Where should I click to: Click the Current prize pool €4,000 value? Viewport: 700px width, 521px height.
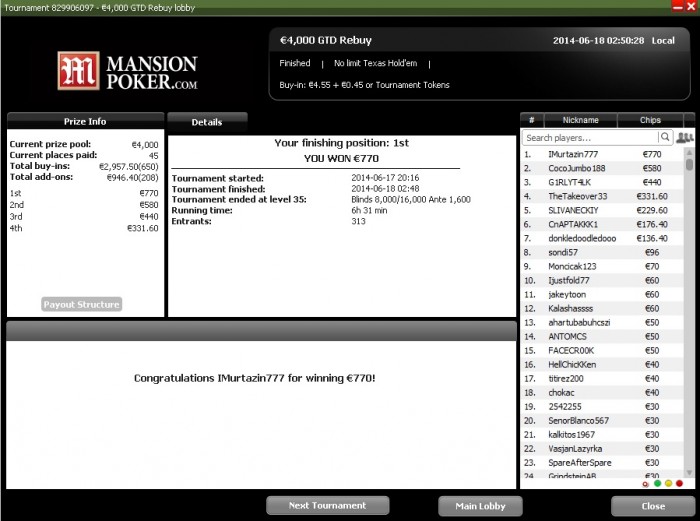pos(145,145)
